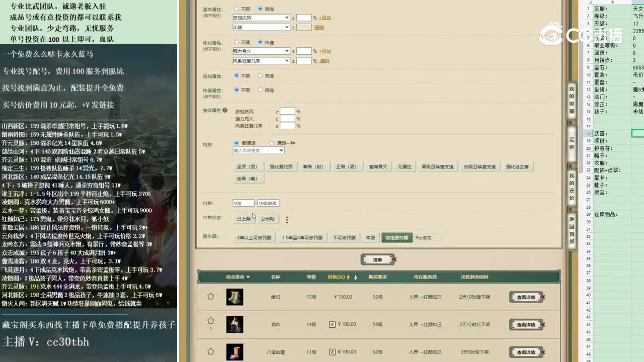Select 不限 for 基本属性
Viewport: 644px width, 362px height.
[x=236, y=8]
